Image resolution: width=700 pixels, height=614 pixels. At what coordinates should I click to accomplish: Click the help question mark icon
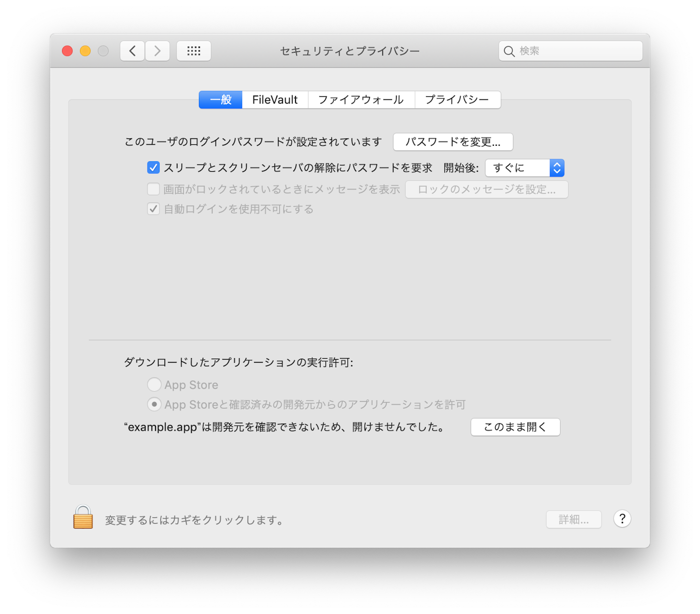pos(622,519)
